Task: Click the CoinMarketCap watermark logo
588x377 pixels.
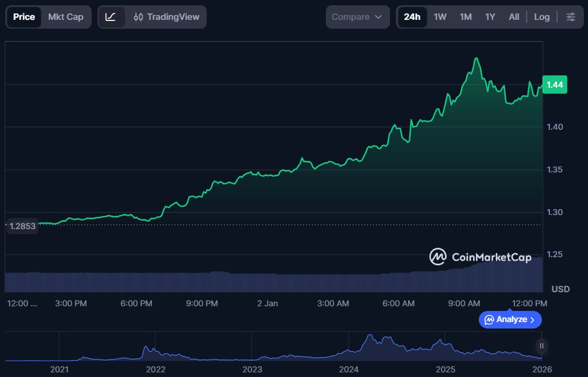Action: point(438,257)
